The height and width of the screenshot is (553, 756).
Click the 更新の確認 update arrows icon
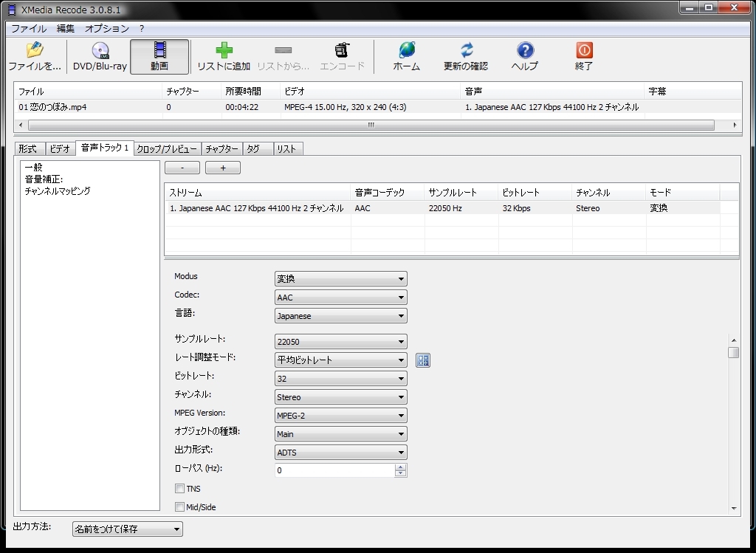[466, 50]
